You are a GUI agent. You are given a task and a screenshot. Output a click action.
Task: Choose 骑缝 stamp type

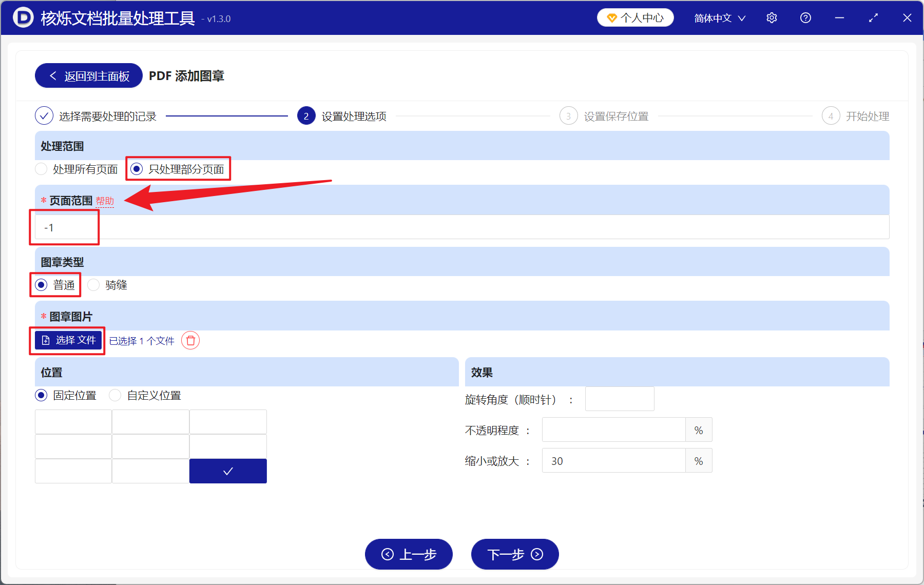93,285
